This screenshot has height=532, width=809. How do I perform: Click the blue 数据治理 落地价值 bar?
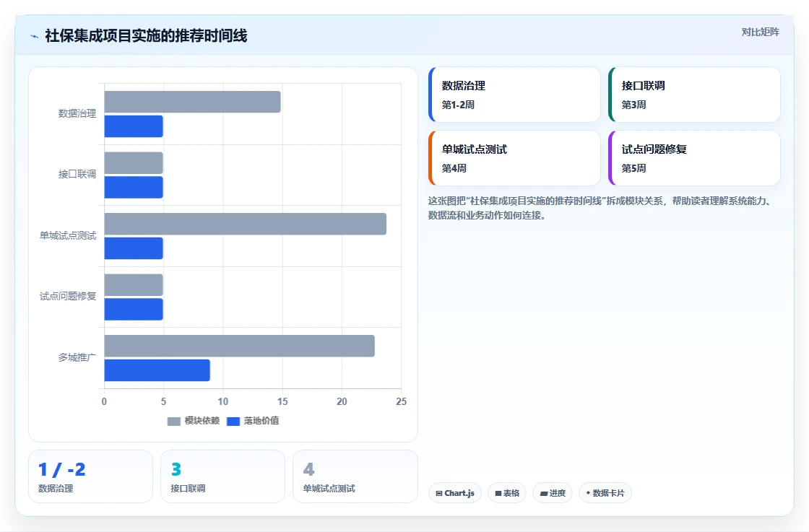134,126
